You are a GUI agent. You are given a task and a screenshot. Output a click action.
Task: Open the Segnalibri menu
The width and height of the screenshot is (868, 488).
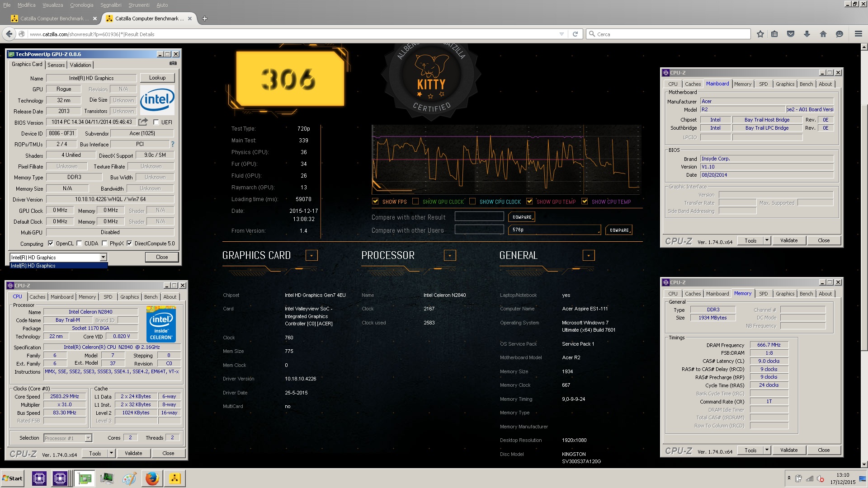click(x=111, y=5)
